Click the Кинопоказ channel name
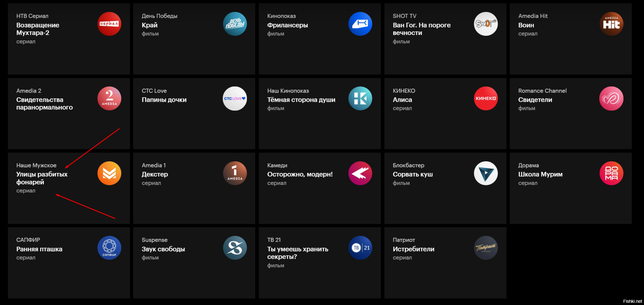This screenshot has width=644, height=305. [x=281, y=16]
